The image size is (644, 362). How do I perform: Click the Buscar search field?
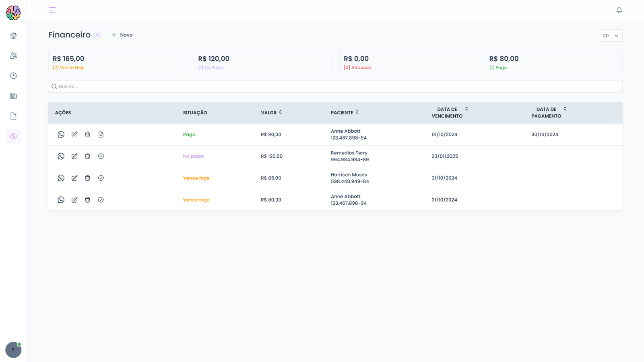click(335, 86)
